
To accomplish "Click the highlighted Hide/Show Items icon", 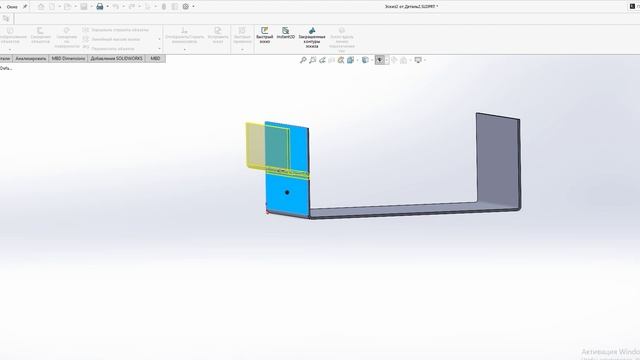I will (380, 60).
